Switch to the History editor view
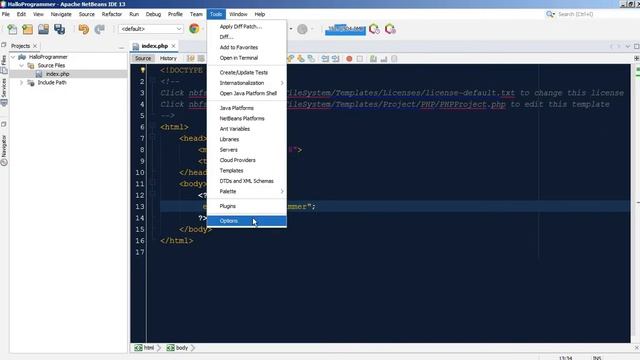The image size is (640, 360). point(168,58)
